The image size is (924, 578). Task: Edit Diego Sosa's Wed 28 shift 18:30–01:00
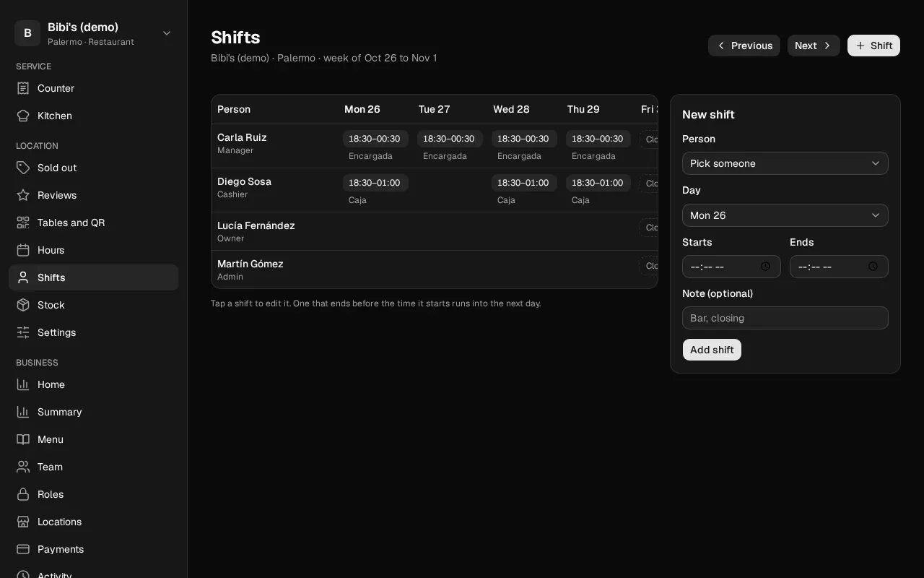tap(524, 183)
